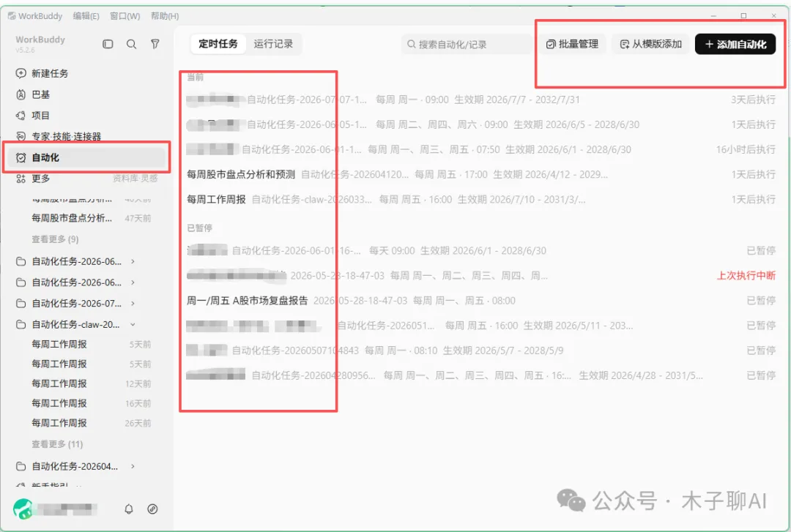Click the 更多 grid icon
This screenshot has height=532, width=791.
21,179
